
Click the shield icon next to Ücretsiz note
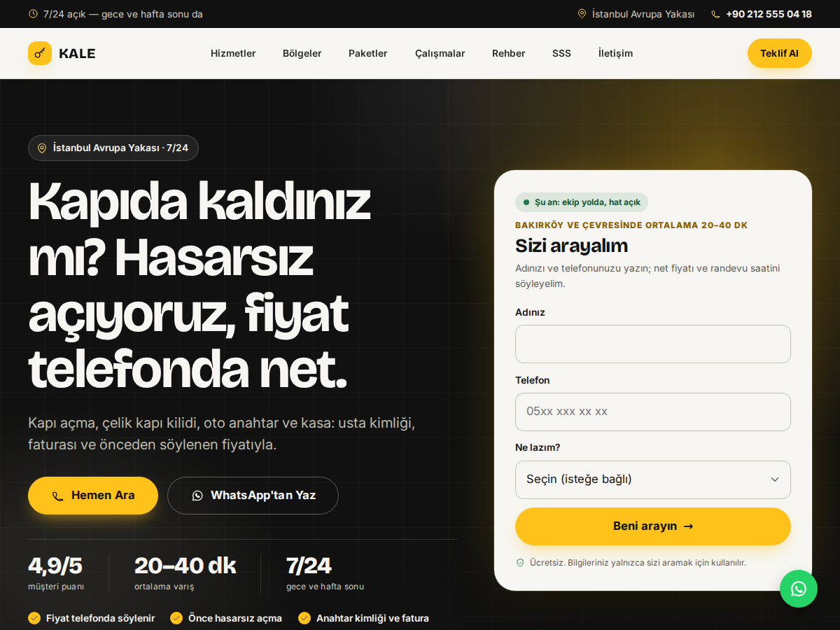coord(520,563)
